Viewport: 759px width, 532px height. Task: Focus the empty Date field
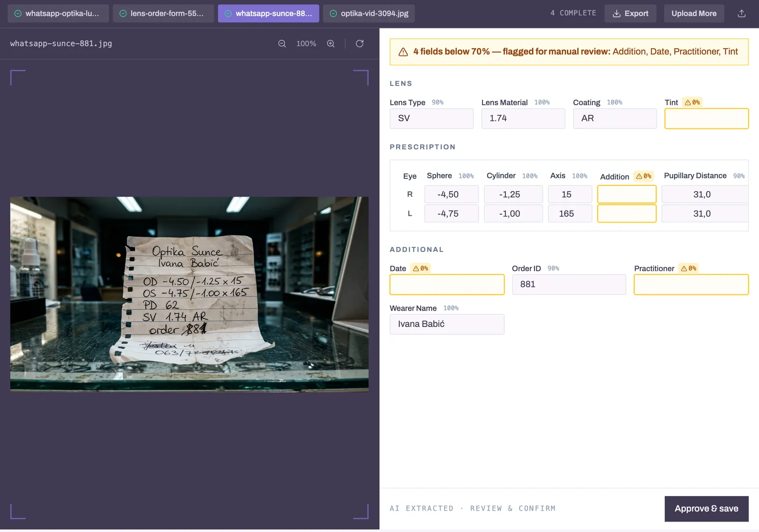click(447, 284)
